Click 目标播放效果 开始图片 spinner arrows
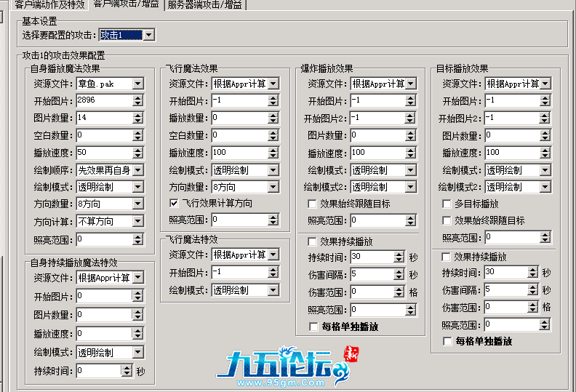The width and height of the screenshot is (576, 392). (x=545, y=100)
